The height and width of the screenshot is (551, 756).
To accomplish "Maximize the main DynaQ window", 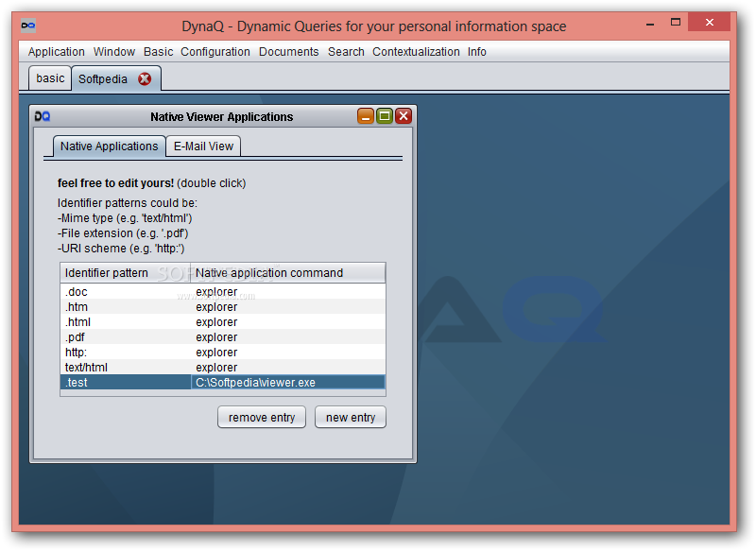I will tap(676, 22).
